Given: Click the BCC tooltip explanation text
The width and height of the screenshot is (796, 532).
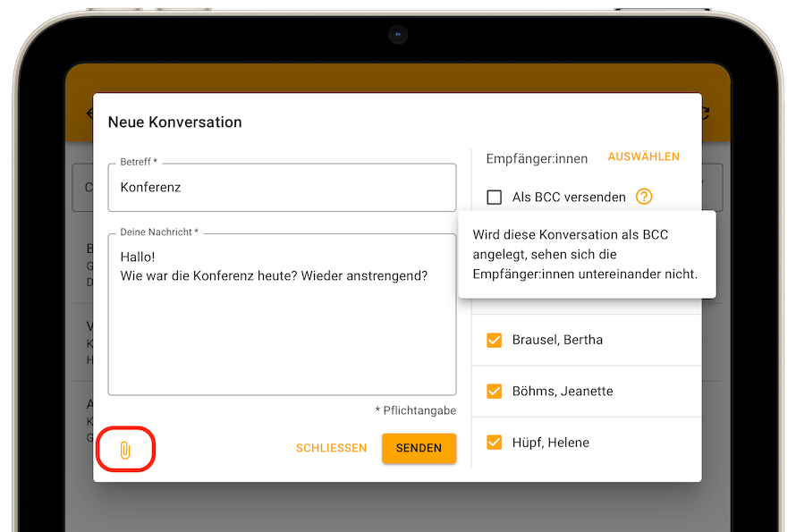Looking at the screenshot, I should click(x=585, y=254).
